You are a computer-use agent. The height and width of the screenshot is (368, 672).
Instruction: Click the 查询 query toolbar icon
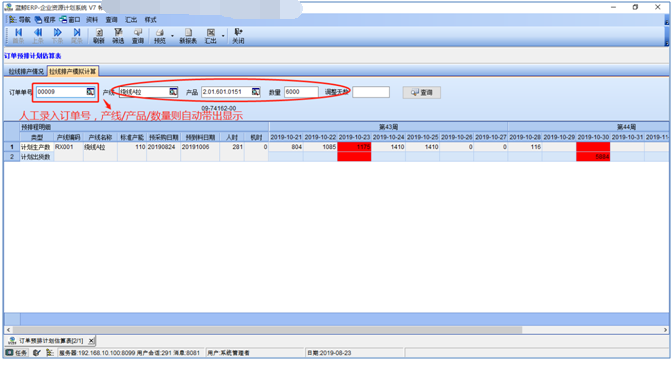pyautogui.click(x=138, y=36)
